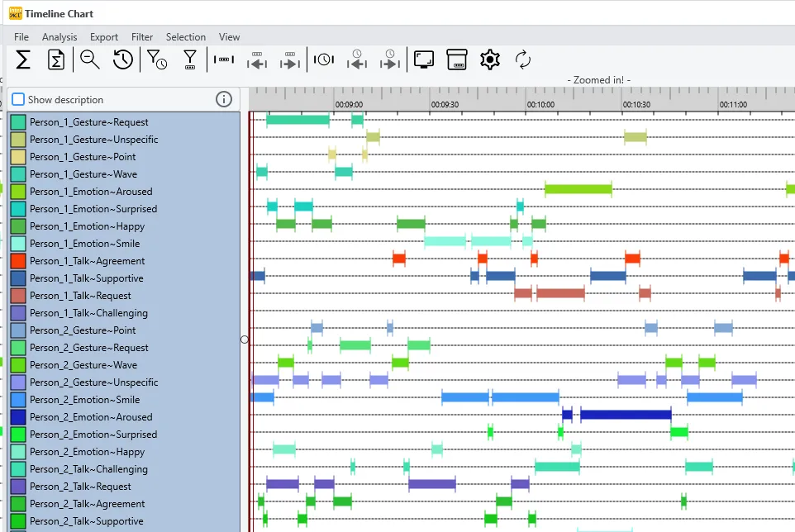Open the statistics report document icon
The height and width of the screenshot is (532, 795).
55,59
